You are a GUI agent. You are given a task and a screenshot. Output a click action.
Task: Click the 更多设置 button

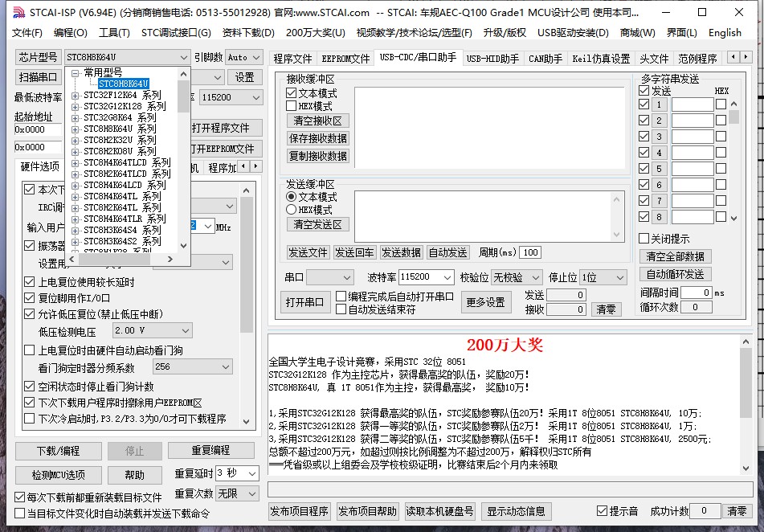(x=486, y=302)
